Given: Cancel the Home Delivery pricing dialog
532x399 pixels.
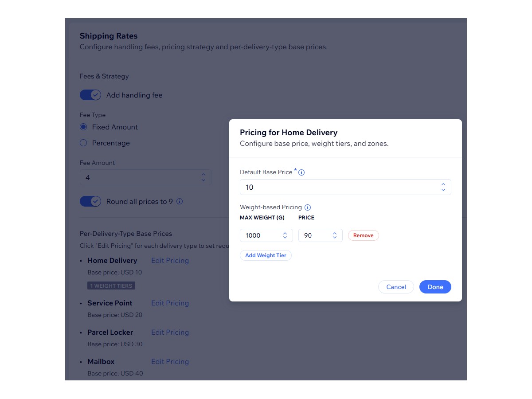Looking at the screenshot, I should [x=396, y=287].
